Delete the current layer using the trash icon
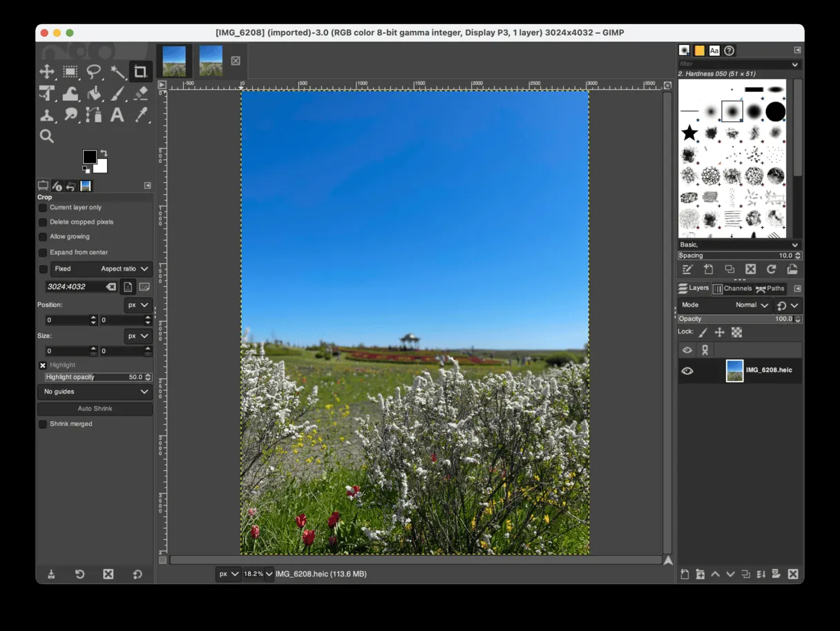Viewport: 840px width, 631px height. [x=794, y=574]
